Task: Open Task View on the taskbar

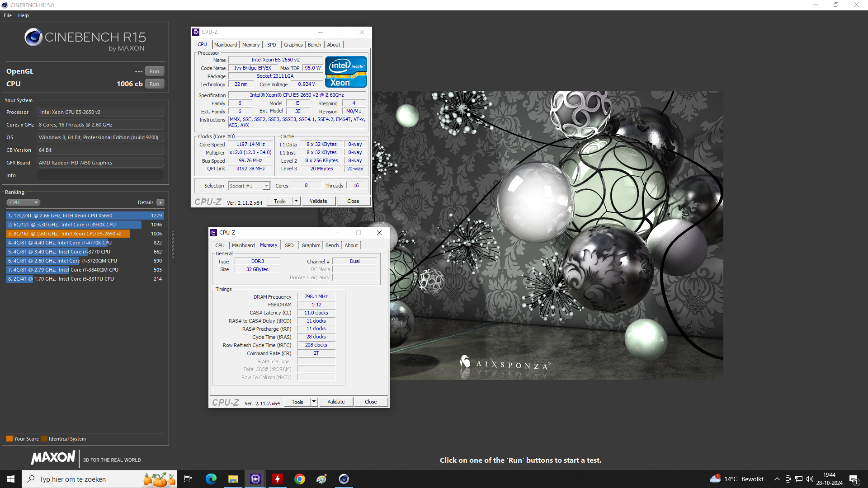Action: coord(188,479)
